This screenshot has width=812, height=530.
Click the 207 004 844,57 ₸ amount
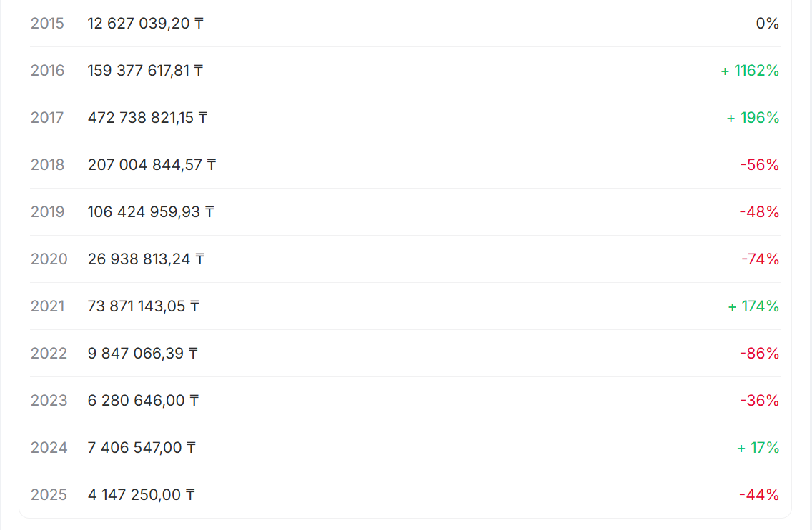152,165
